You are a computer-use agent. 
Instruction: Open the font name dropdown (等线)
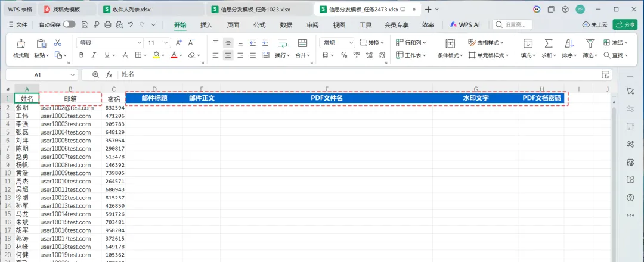coord(140,43)
